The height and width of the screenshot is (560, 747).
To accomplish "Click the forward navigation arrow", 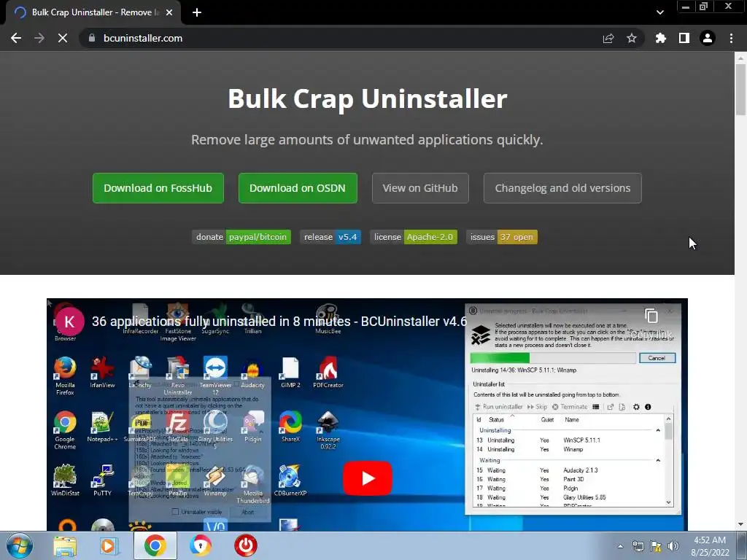I will point(39,38).
